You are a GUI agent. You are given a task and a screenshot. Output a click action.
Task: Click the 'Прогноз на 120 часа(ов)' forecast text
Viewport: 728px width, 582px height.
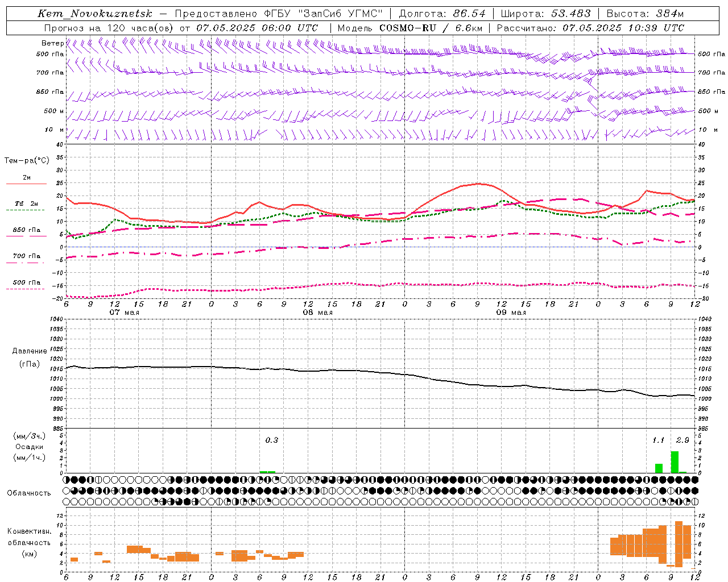pos(109,28)
